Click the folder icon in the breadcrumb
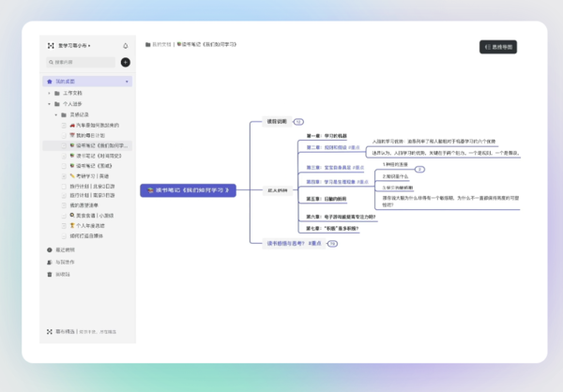Viewport: 563px width, 392px height. point(148,44)
